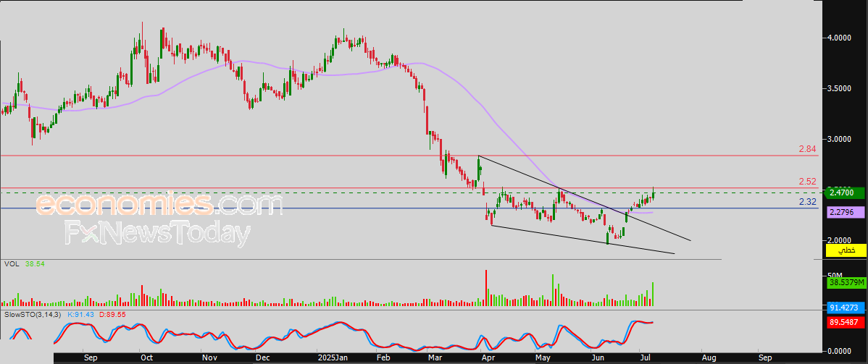Click the Nov date axis label
The height and width of the screenshot is (364, 868).
pyautogui.click(x=209, y=358)
